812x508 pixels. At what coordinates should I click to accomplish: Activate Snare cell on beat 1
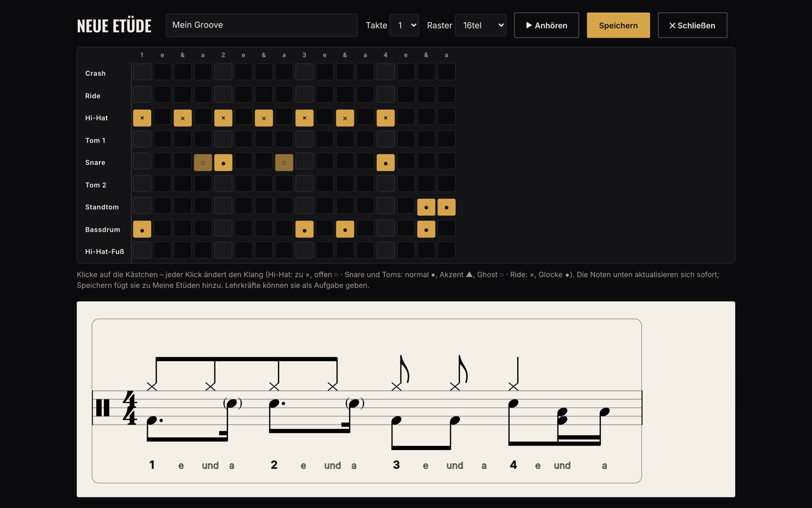(142, 162)
